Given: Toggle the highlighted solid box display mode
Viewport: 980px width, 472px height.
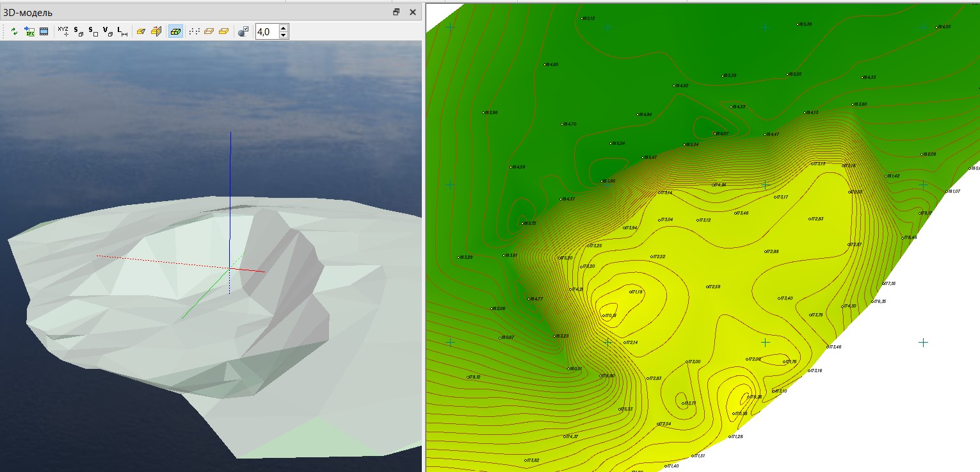Looking at the screenshot, I should [175, 31].
